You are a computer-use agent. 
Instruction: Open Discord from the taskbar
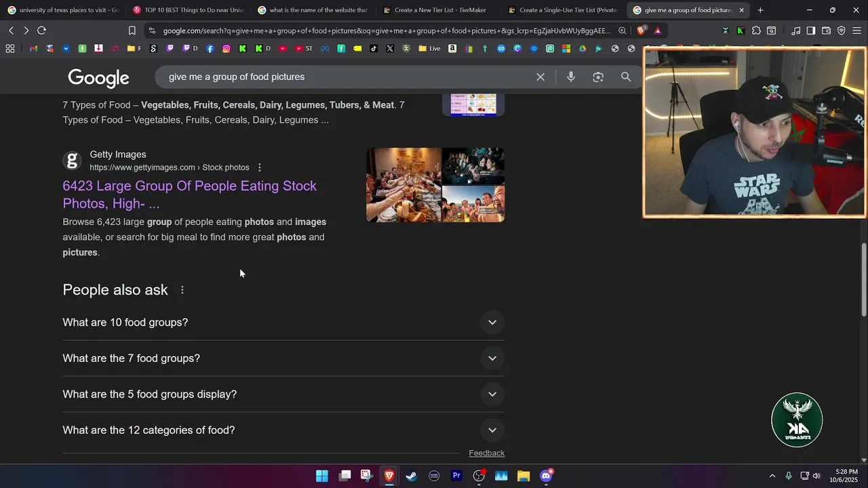click(546, 476)
